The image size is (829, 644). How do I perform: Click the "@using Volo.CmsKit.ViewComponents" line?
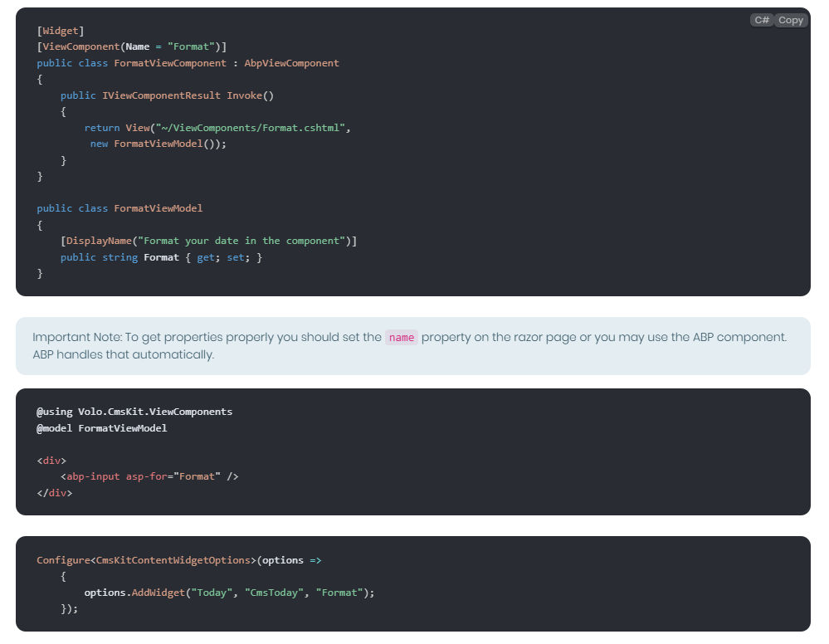pyautogui.click(x=134, y=412)
